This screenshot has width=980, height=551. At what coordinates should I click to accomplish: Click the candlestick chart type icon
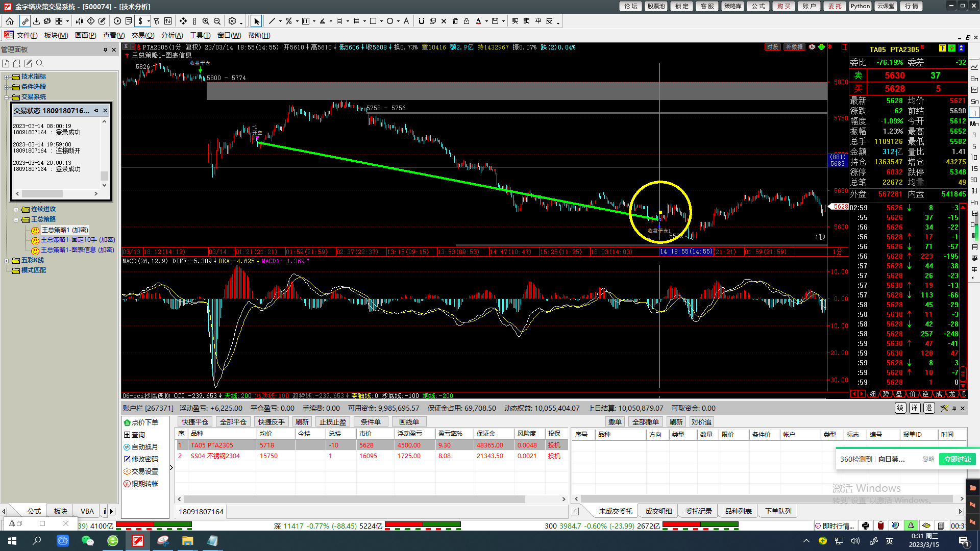pos(79,21)
